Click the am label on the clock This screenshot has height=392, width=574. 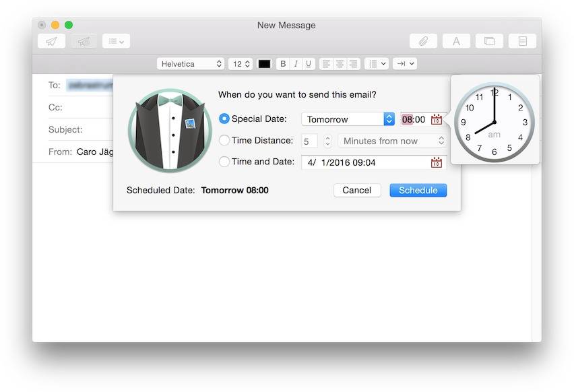495,134
